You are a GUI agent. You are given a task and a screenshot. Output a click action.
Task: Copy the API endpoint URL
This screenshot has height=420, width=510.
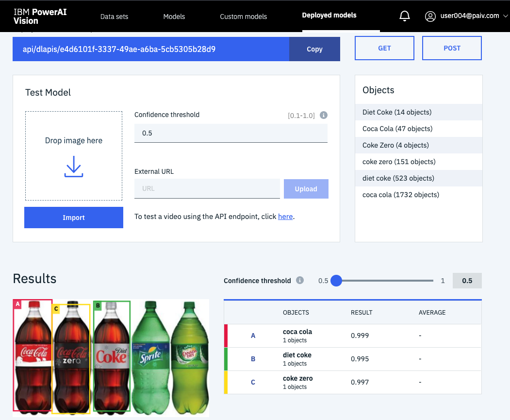314,49
